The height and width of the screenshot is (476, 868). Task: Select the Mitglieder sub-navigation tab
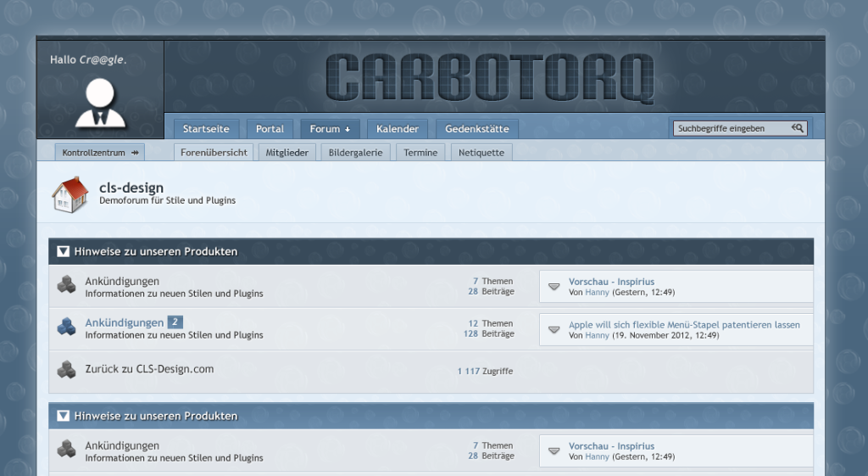click(x=287, y=153)
